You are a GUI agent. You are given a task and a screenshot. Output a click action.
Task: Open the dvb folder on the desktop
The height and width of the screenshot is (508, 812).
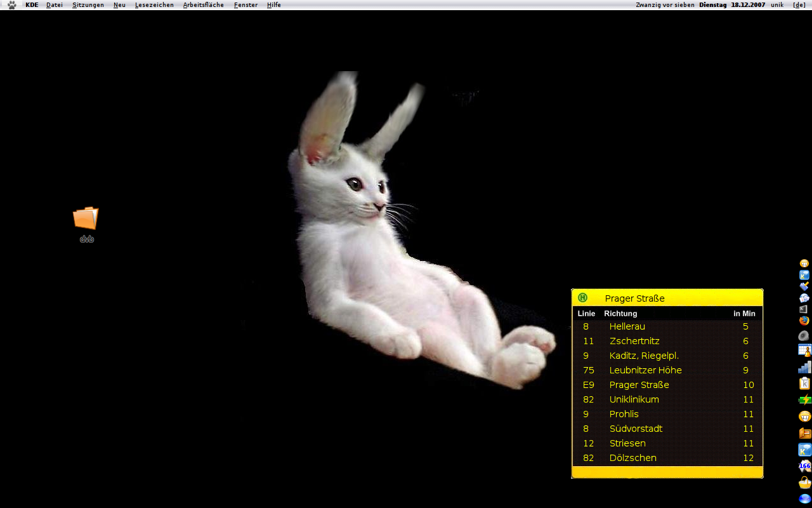[x=86, y=225]
